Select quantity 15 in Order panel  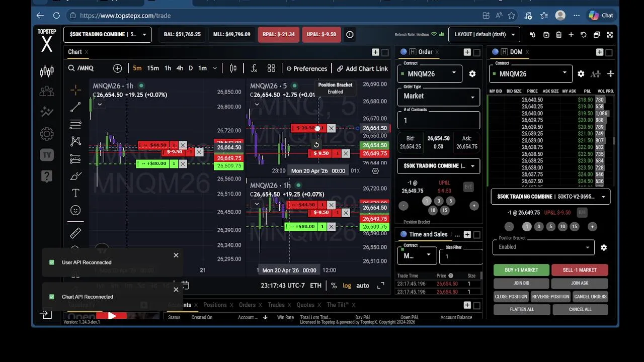444,211
